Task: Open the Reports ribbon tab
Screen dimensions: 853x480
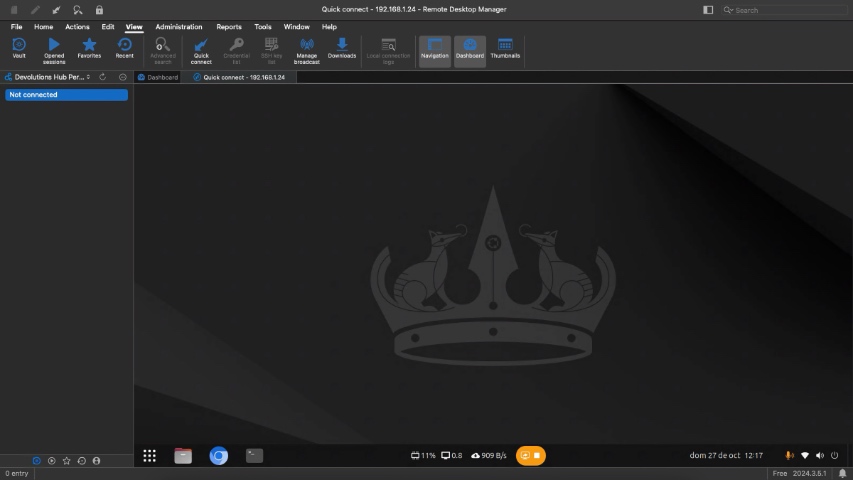Action: [x=229, y=27]
